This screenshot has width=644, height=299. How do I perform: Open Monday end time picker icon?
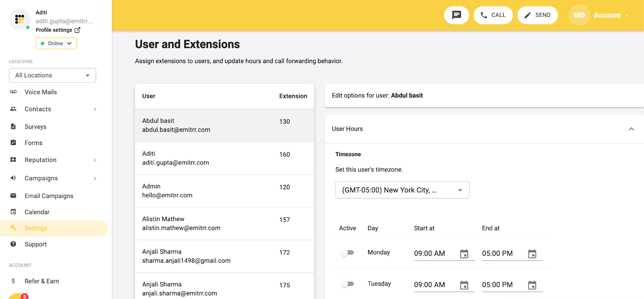532,253
